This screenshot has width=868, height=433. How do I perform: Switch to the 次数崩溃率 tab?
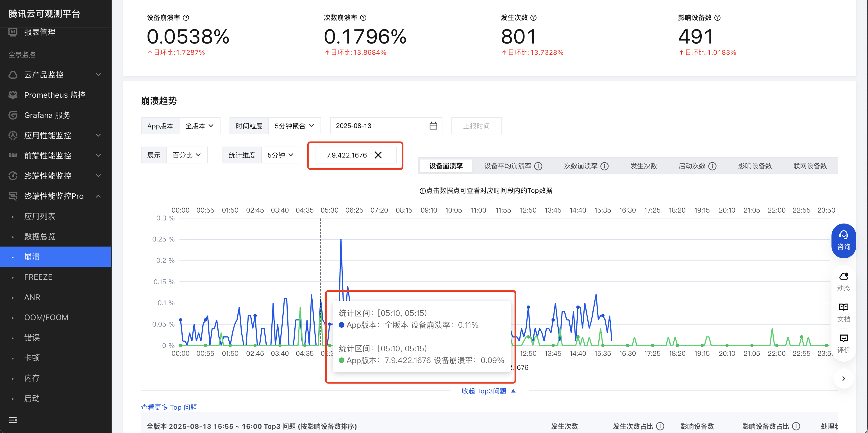pyautogui.click(x=581, y=166)
